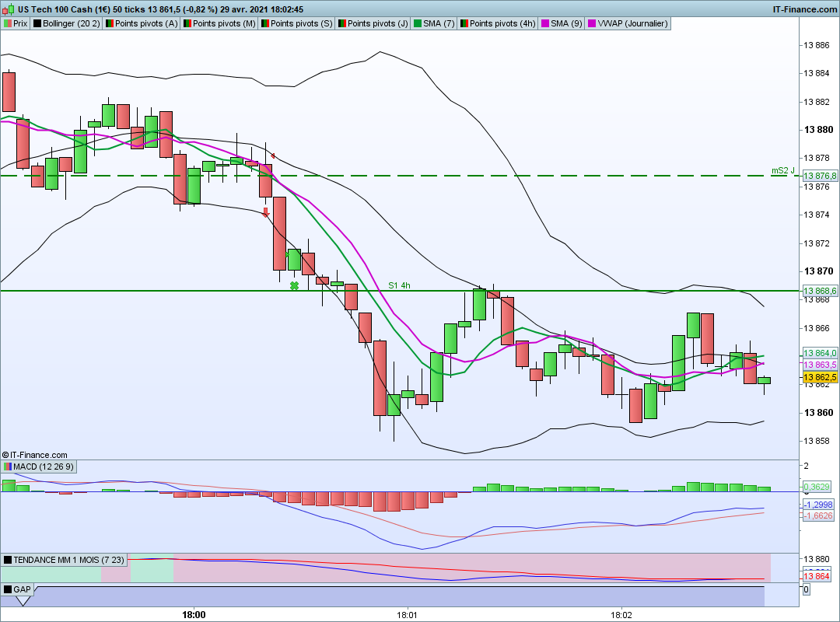Select Points pivots (4h) indicator tab
This screenshot has width=840, height=622.
[x=498, y=23]
